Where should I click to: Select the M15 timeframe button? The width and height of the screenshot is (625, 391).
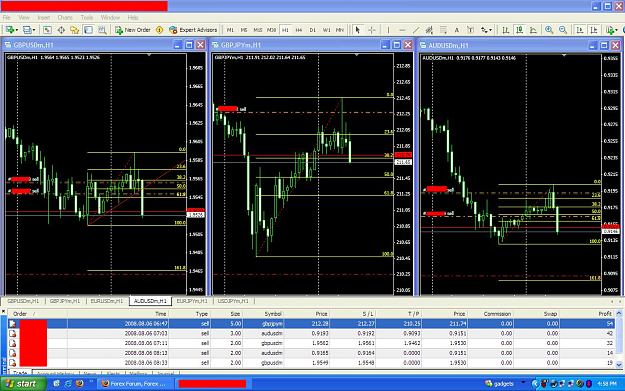[x=257, y=30]
